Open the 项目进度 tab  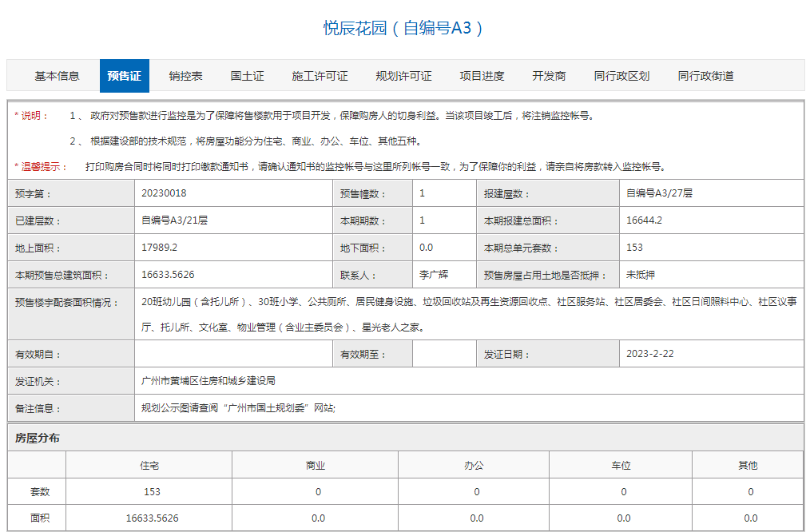tap(478, 76)
